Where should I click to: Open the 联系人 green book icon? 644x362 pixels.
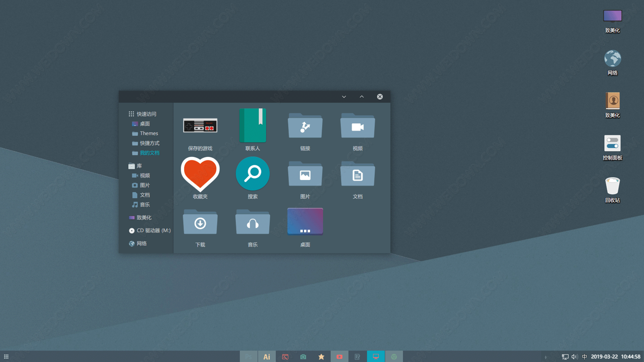click(253, 126)
